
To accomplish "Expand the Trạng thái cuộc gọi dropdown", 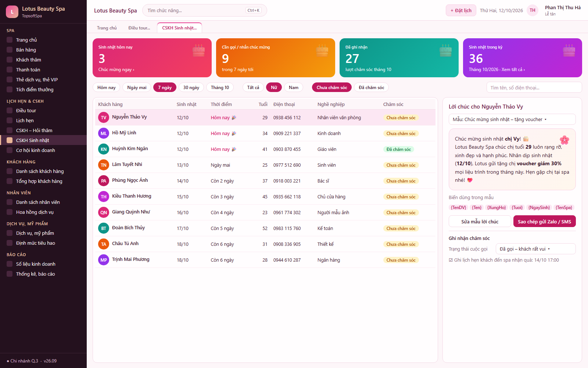I will [535, 249].
